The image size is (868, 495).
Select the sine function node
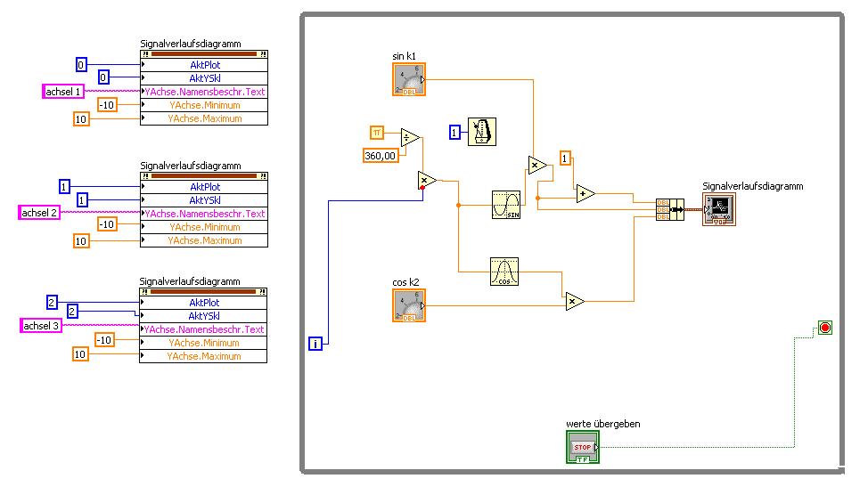506,205
